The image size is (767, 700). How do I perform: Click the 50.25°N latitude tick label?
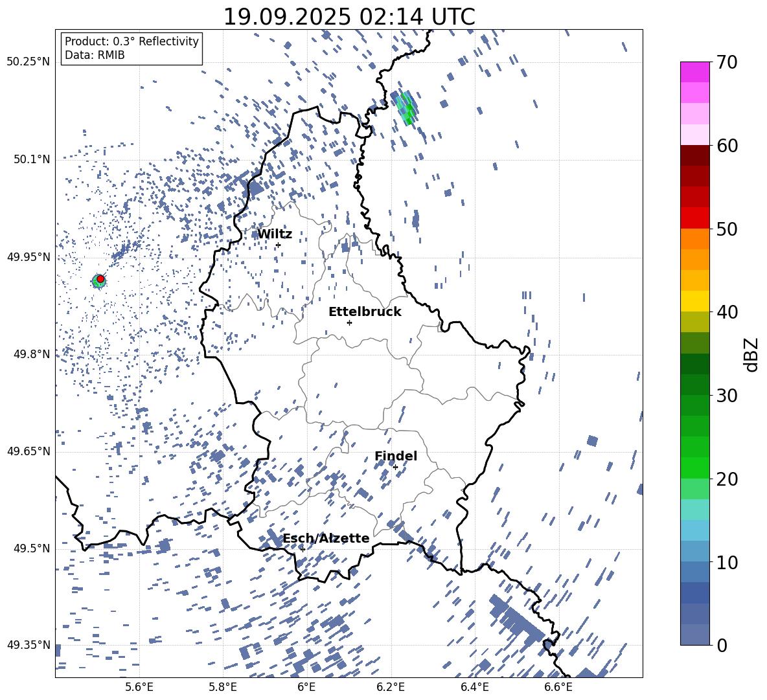click(29, 62)
